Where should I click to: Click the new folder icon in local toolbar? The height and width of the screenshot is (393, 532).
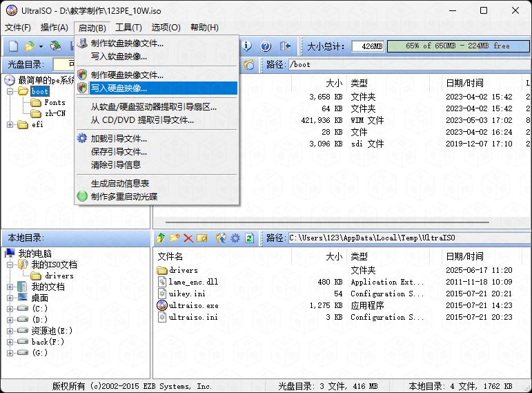[x=175, y=238]
